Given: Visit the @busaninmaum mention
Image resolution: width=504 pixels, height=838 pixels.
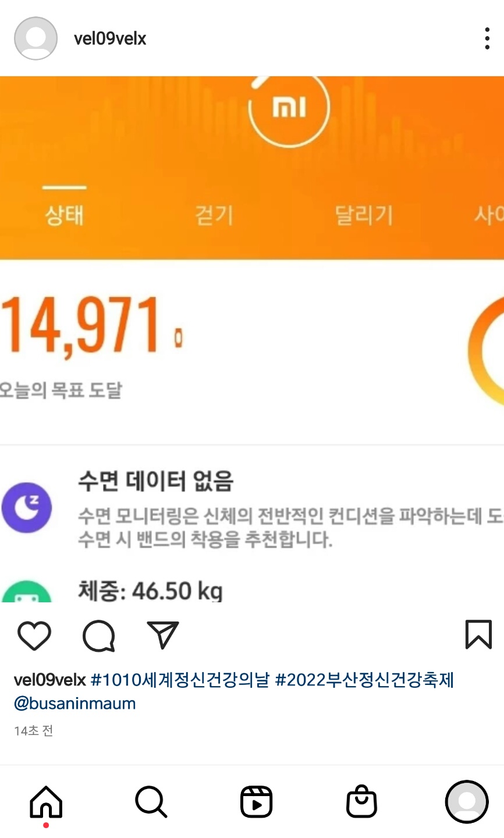Looking at the screenshot, I should 74,703.
